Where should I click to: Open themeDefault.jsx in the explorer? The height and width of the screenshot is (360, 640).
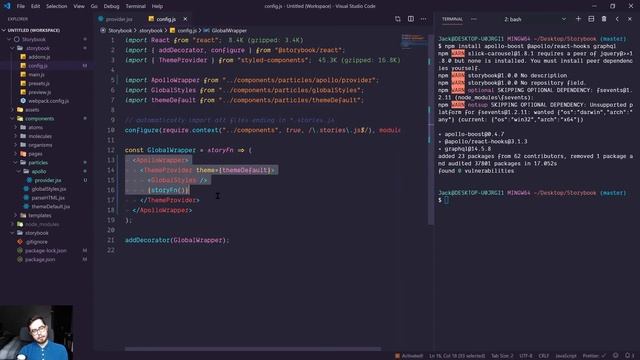50,207
